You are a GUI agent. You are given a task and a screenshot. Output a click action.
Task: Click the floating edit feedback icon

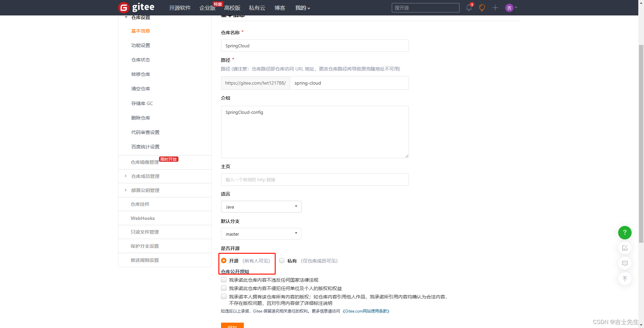coord(625,248)
